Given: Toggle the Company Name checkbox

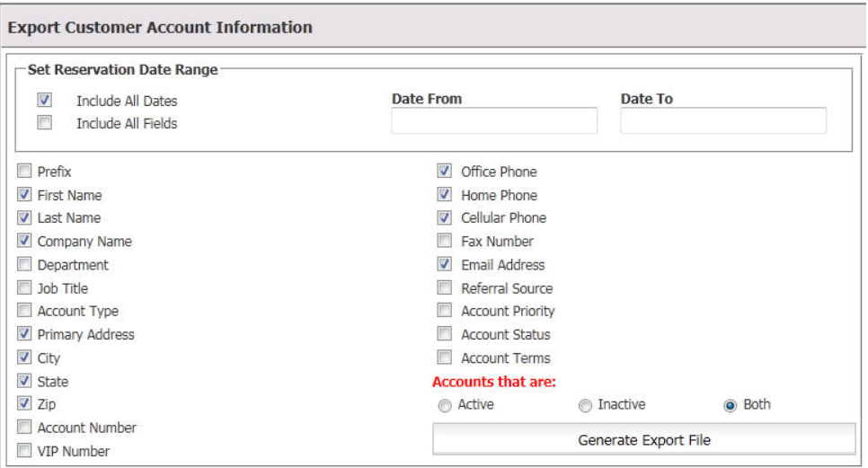Looking at the screenshot, I should click(x=24, y=241).
